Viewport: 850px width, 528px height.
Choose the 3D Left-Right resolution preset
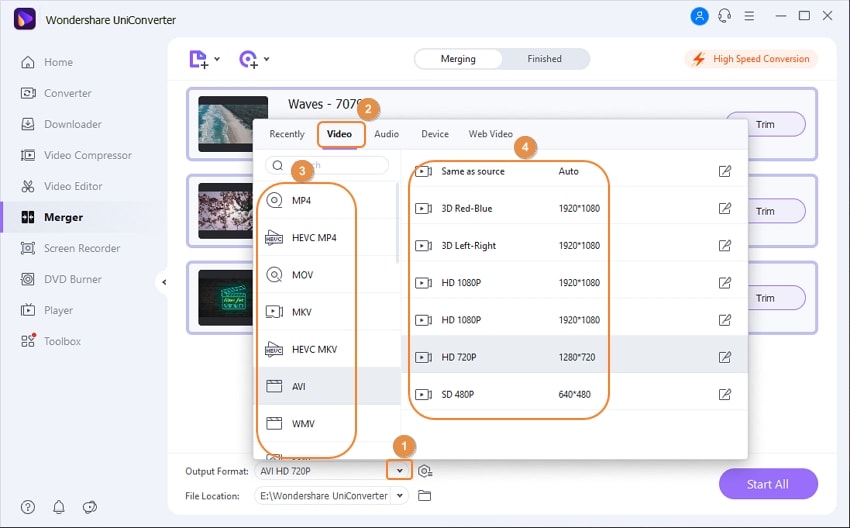click(x=574, y=246)
